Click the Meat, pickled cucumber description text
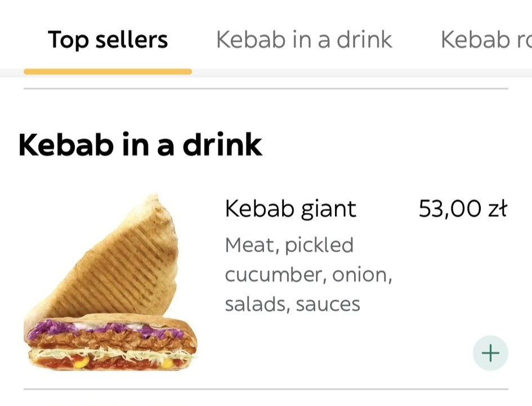The height and width of the screenshot is (406, 532). 289,246
